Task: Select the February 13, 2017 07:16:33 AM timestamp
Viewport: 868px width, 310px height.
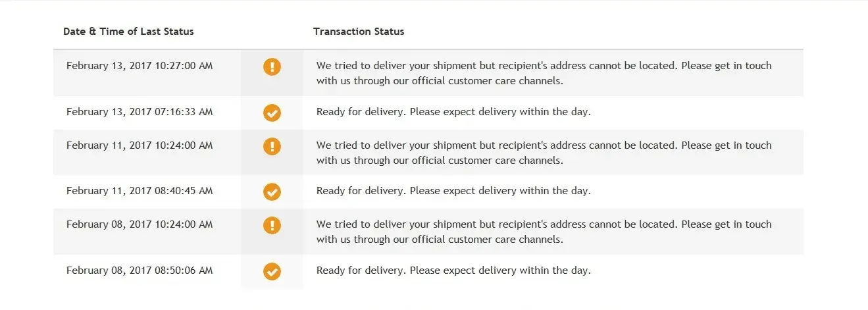Action: point(140,112)
